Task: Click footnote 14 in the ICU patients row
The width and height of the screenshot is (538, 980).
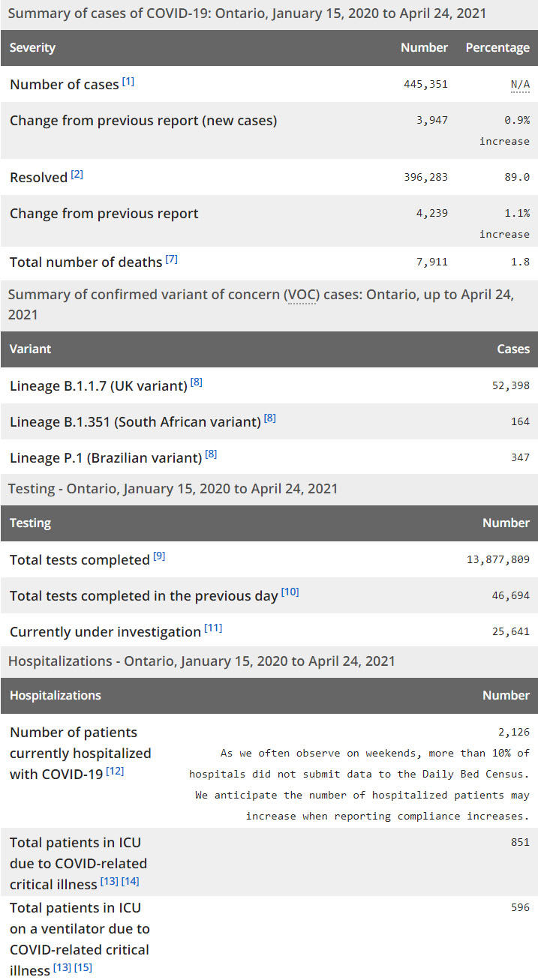Action: pyautogui.click(x=130, y=882)
